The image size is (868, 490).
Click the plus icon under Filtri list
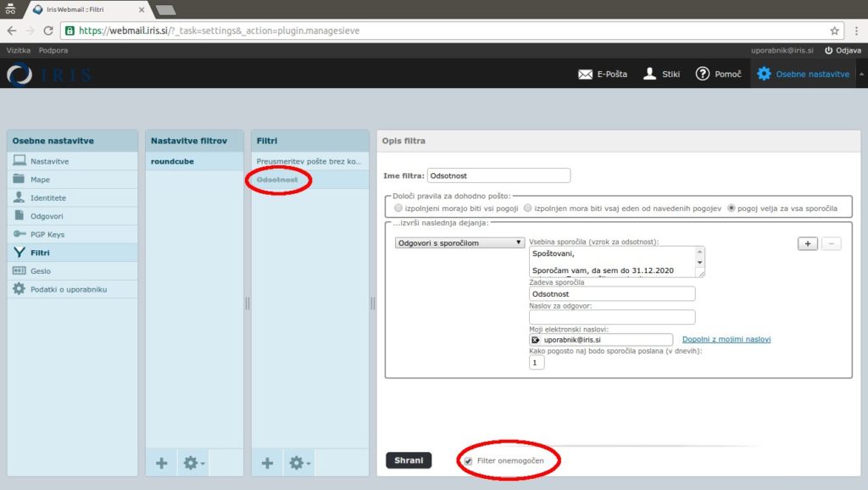click(x=267, y=463)
